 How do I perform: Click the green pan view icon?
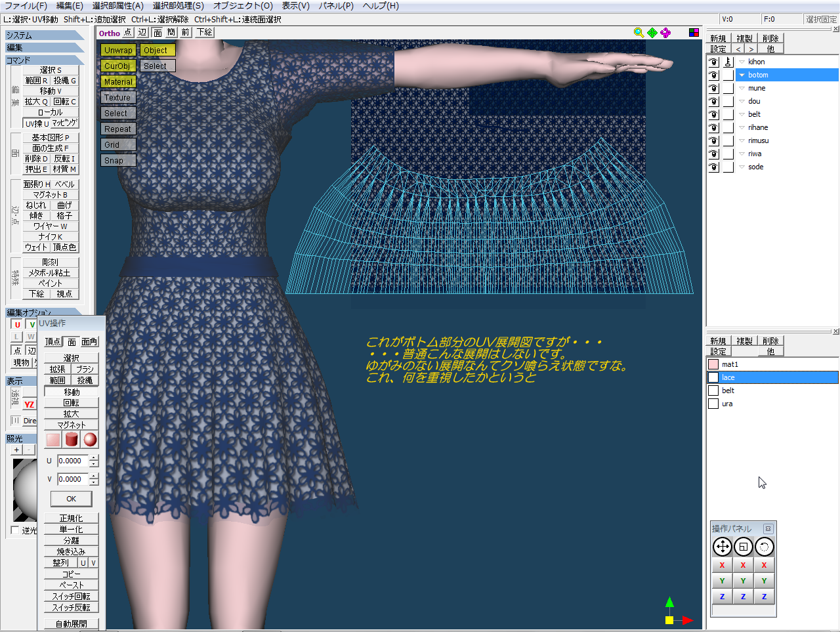point(652,33)
